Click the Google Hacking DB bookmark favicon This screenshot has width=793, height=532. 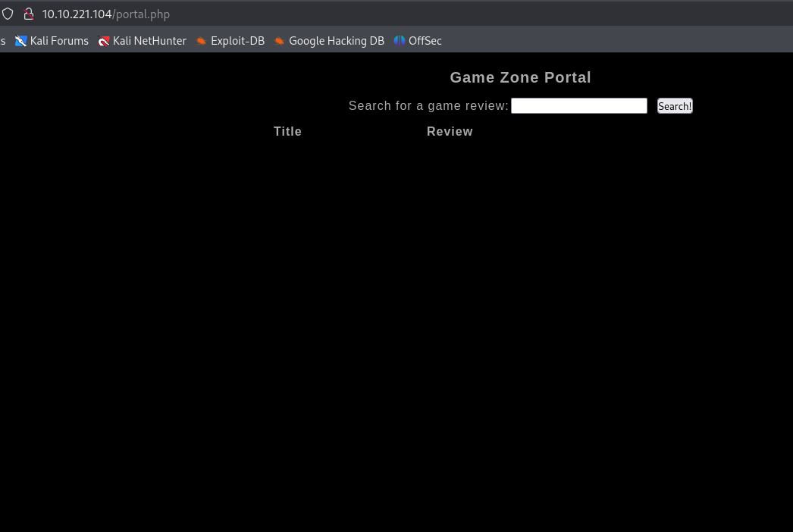[x=280, y=41]
